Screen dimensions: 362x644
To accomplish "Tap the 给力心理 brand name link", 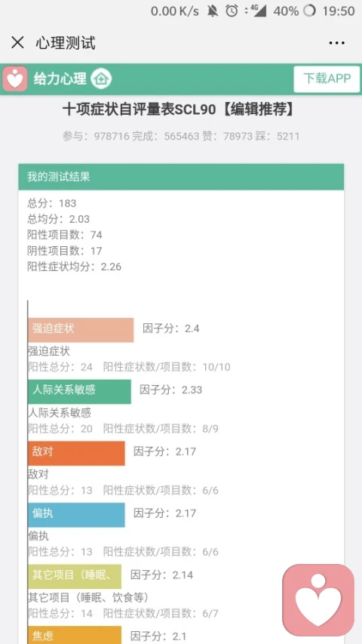I will pyautogui.click(x=60, y=79).
